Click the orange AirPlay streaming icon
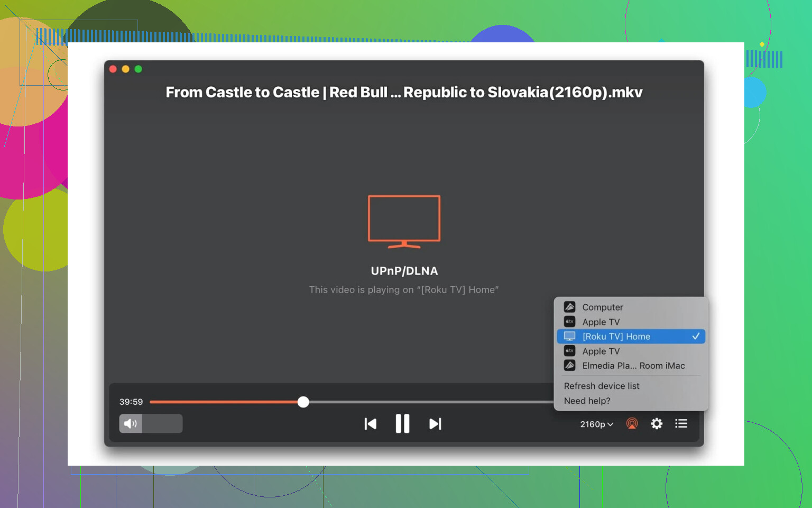This screenshot has width=812, height=508. 632,424
